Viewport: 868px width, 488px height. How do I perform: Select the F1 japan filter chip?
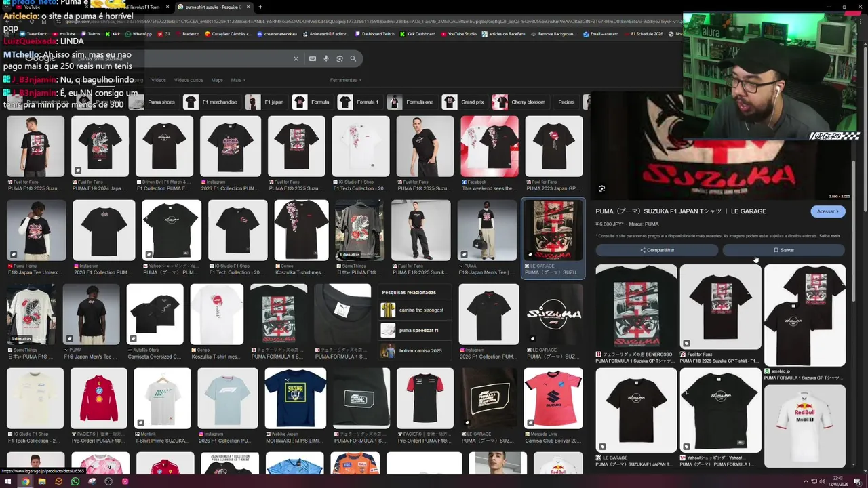[x=266, y=102]
